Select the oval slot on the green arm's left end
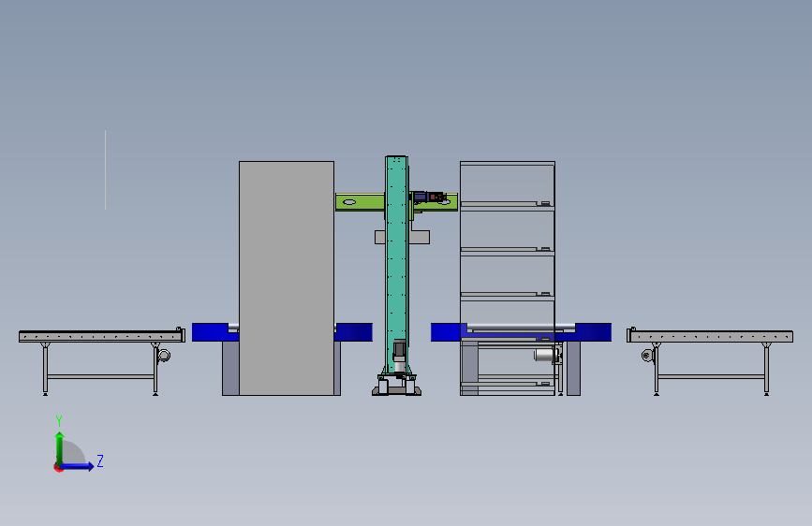Viewport: 812px width, 526px height. [349, 202]
